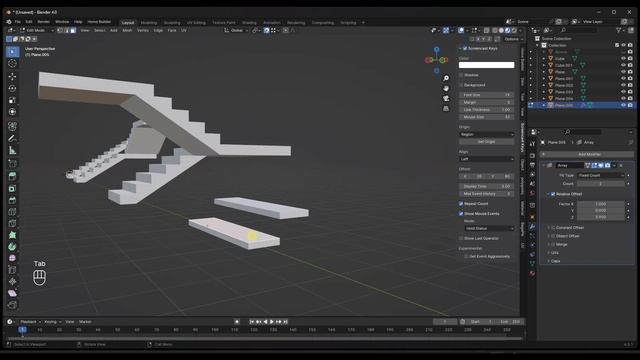Select the Shear tool
The height and width of the screenshot is (360, 640).
tap(12, 293)
